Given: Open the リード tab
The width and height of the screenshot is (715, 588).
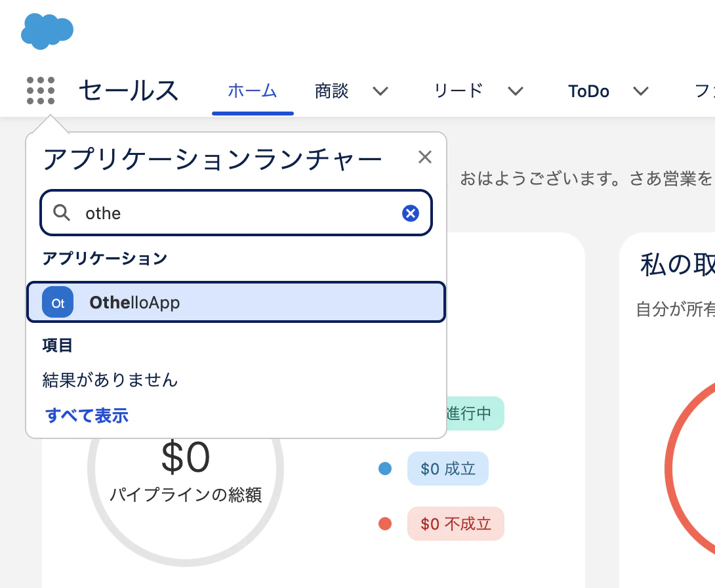Looking at the screenshot, I should point(459,91).
